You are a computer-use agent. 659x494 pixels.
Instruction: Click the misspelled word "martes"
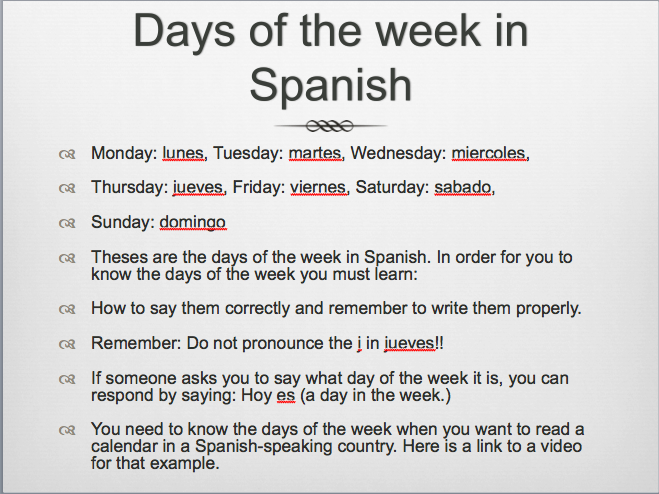(315, 154)
